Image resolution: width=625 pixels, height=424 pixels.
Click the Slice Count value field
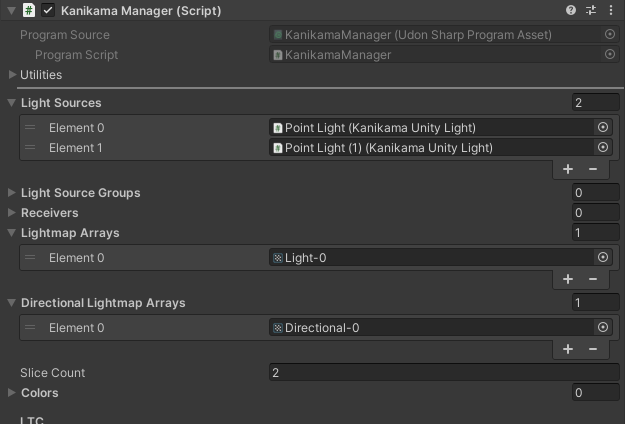point(444,373)
